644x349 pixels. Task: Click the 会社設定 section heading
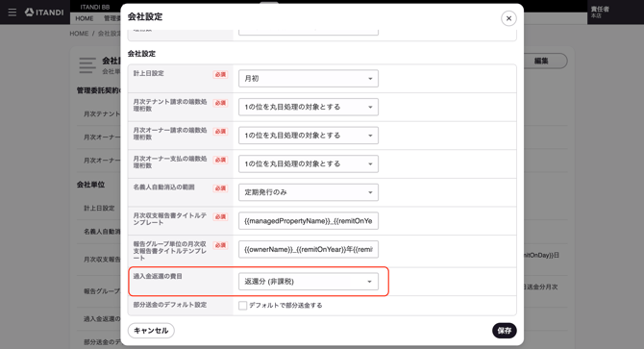coord(141,54)
